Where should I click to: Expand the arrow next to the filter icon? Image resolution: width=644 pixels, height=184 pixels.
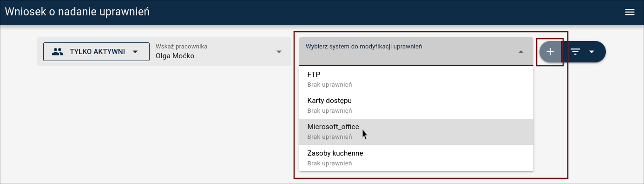[x=591, y=52]
